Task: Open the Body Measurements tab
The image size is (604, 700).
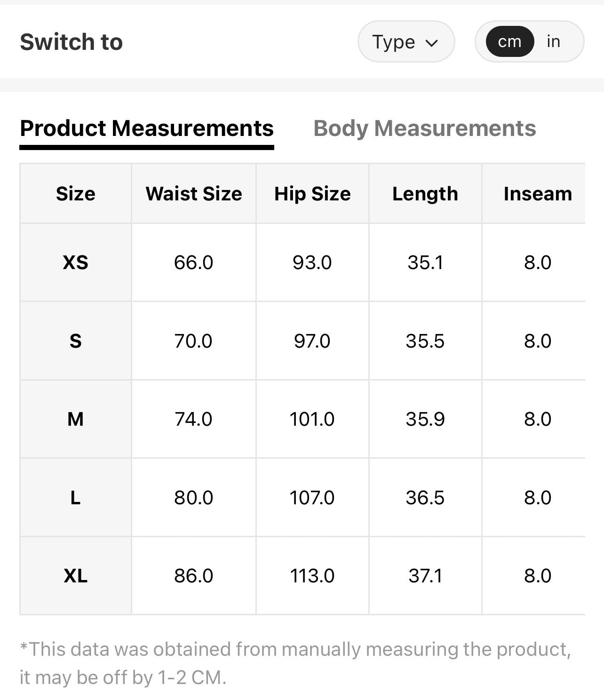Action: (424, 128)
